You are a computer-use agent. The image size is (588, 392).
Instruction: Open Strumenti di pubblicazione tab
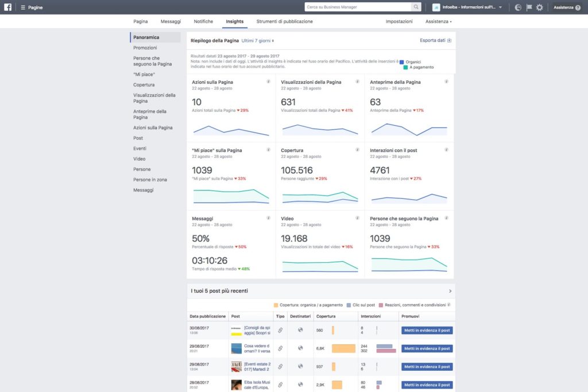(x=285, y=21)
